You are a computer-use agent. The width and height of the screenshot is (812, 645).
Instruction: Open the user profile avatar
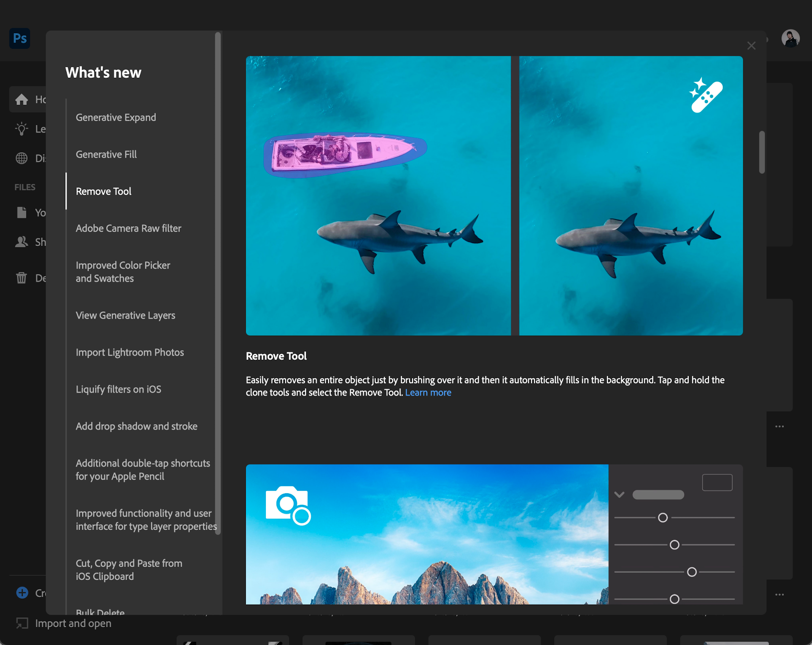coord(790,38)
